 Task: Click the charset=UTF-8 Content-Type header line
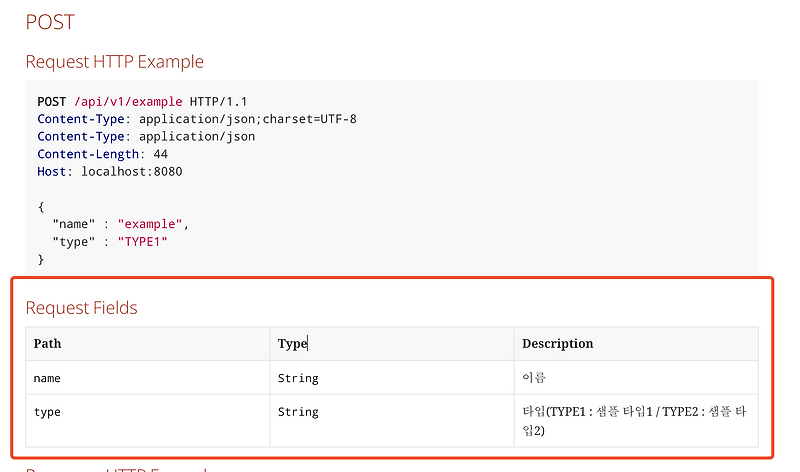point(197,119)
